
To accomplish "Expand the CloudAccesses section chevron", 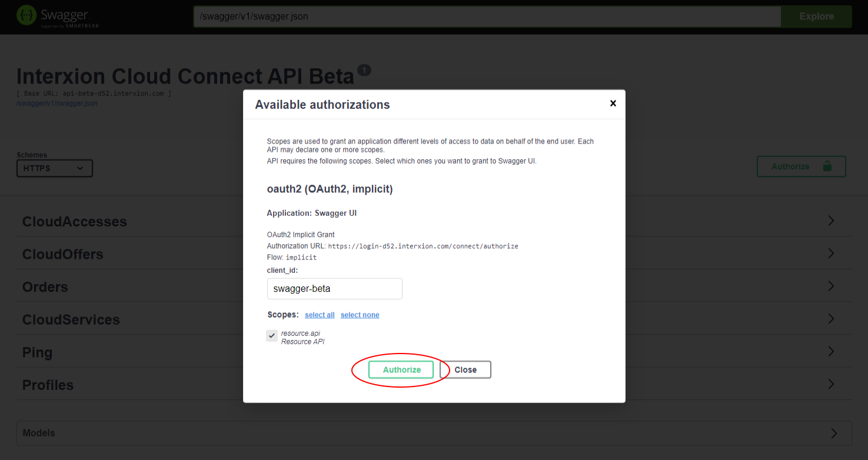I will [x=831, y=221].
